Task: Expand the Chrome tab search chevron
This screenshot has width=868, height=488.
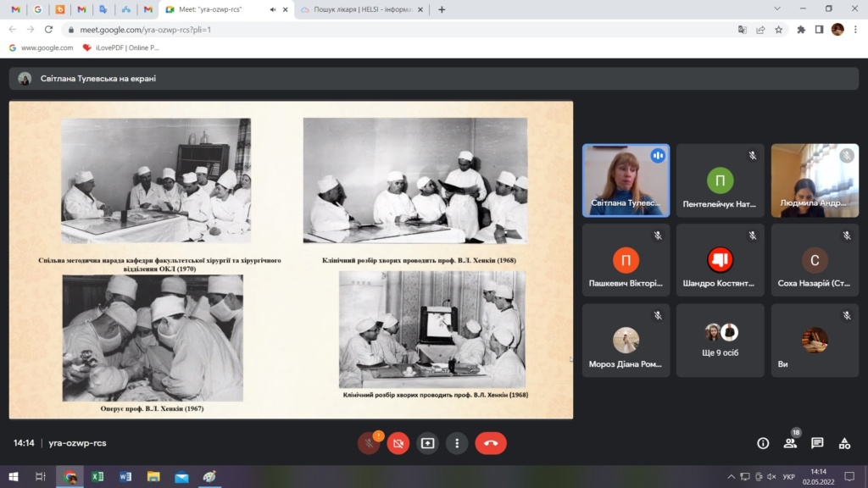Action: tap(777, 8)
